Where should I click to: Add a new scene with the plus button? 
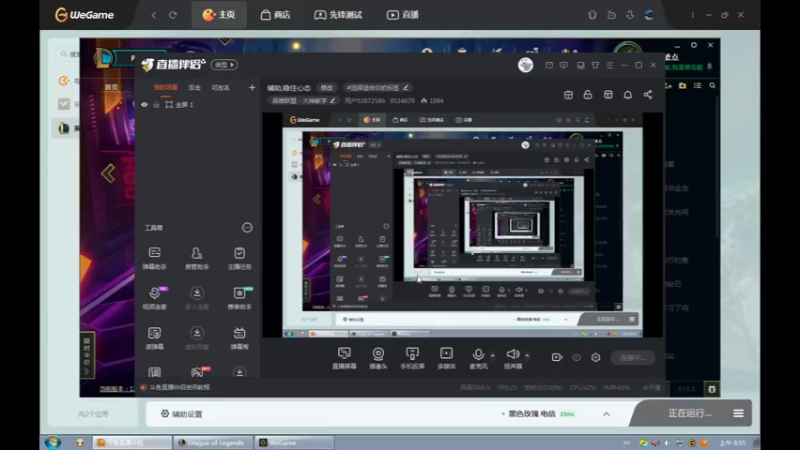pyautogui.click(x=252, y=88)
